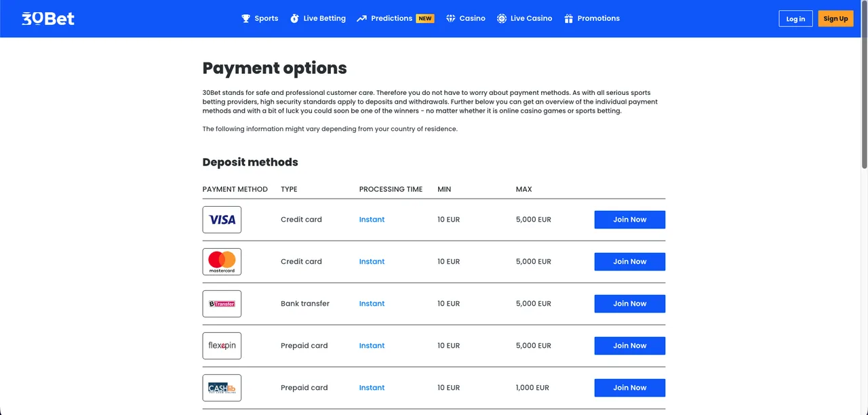Open the Casino section

pyautogui.click(x=465, y=18)
